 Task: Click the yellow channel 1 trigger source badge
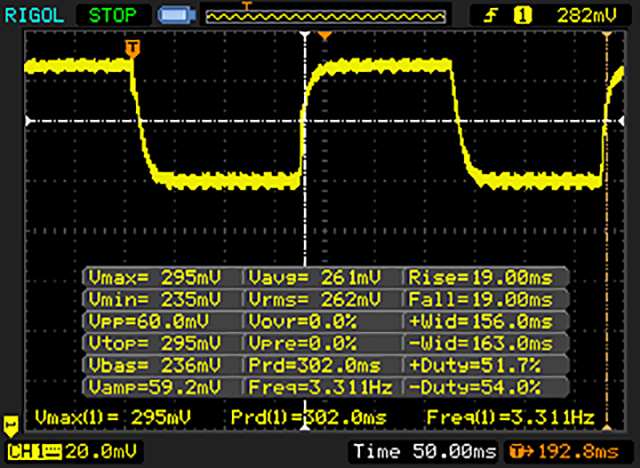(x=522, y=16)
